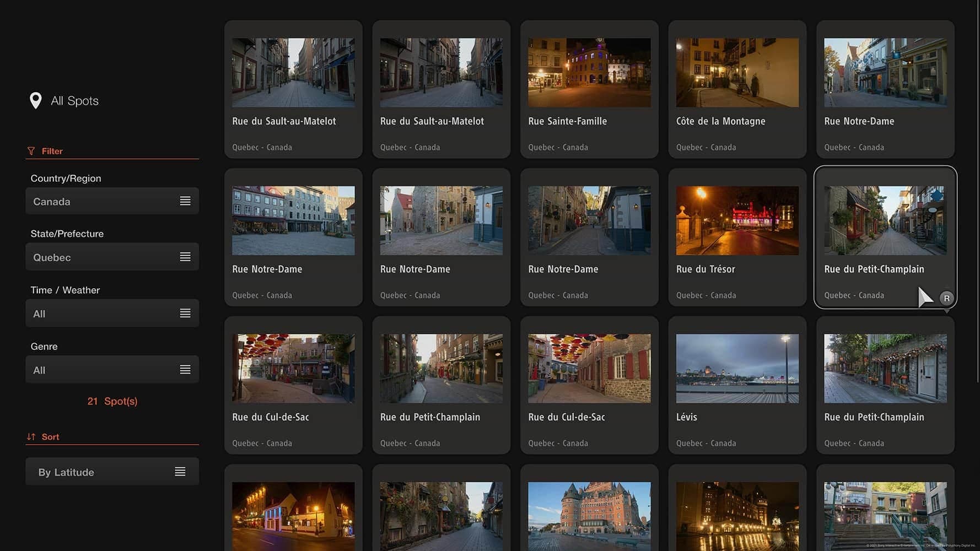
Task: Select the Rue du Trésor night thumbnail
Action: (x=737, y=220)
